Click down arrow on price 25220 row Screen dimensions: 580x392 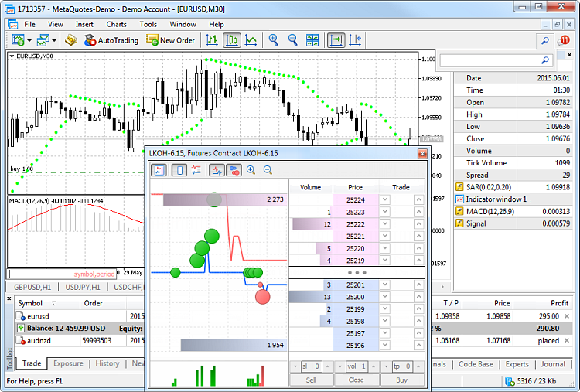[x=385, y=248]
